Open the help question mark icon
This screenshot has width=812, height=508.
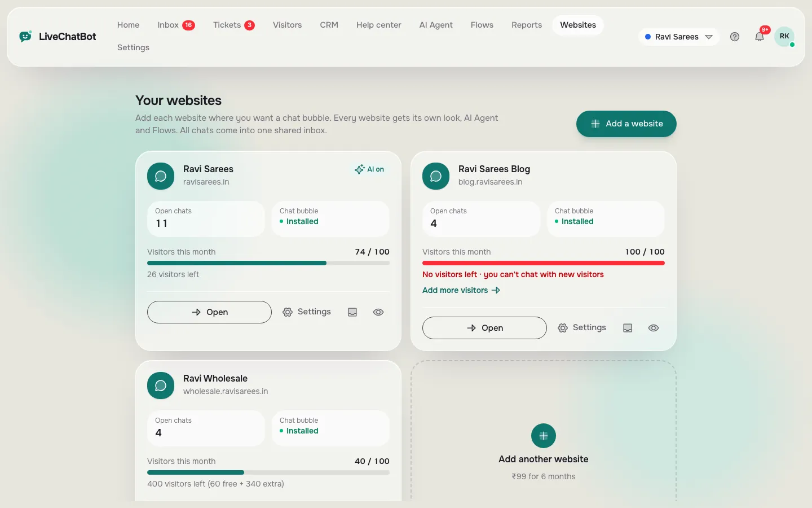pyautogui.click(x=735, y=37)
